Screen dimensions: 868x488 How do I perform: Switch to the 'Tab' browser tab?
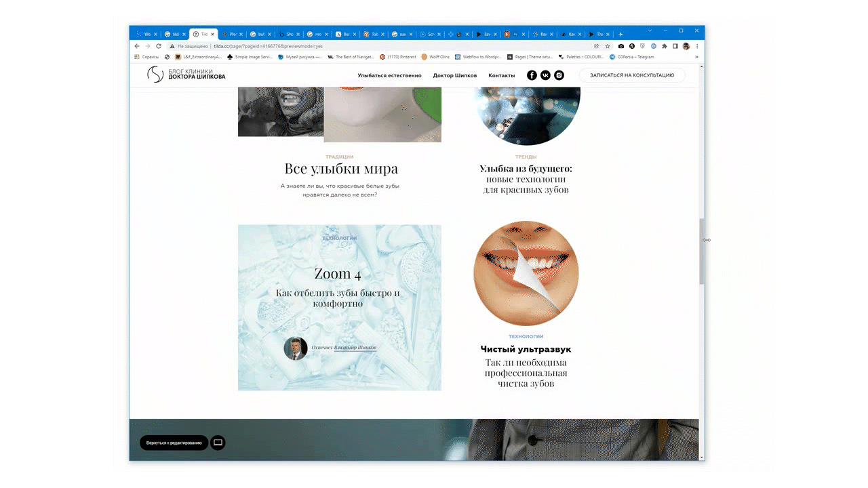(x=373, y=34)
